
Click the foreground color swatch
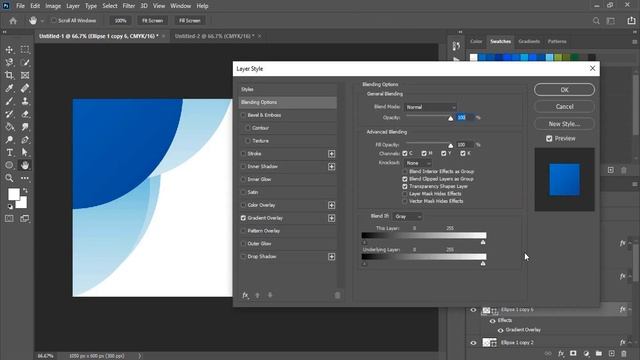click(x=14, y=194)
